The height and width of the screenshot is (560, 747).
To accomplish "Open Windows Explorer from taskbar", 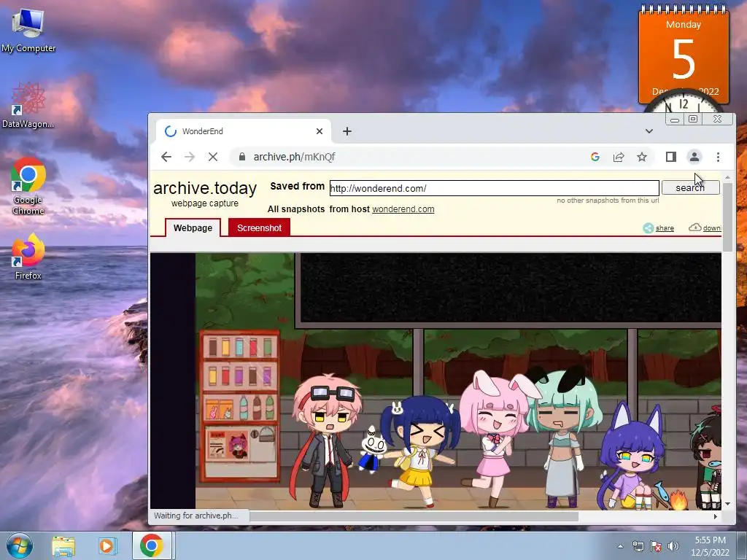I will [x=63, y=545].
